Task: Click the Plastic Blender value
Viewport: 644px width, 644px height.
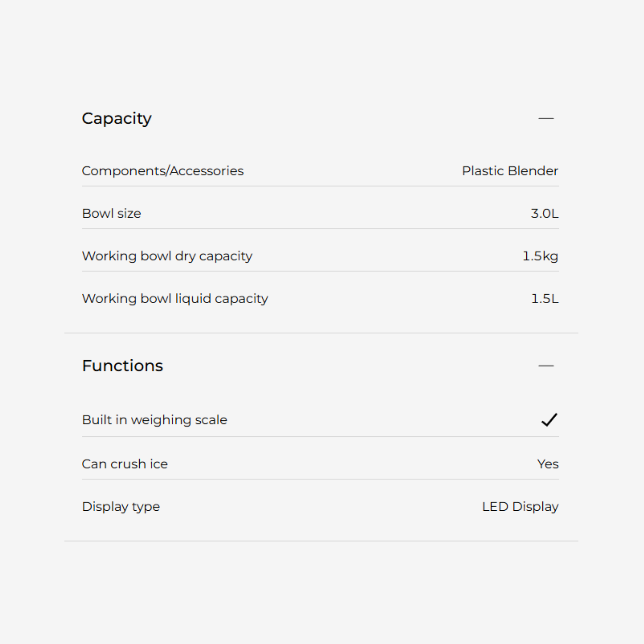Action: 510,171
